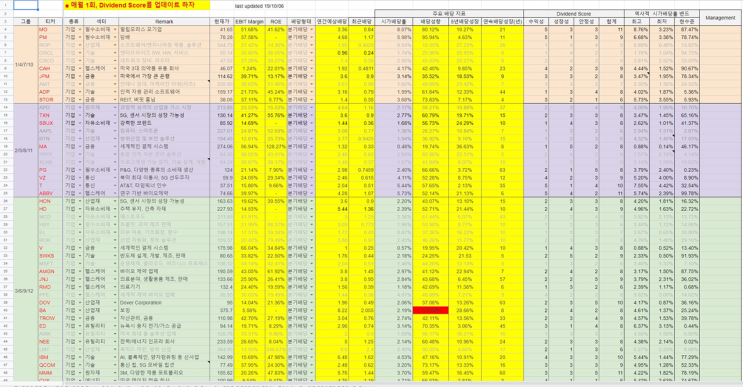Screen dimensions: 743x387
Task: Click the 87.47% 현수준 cell in the MO row
Action: 687,29
